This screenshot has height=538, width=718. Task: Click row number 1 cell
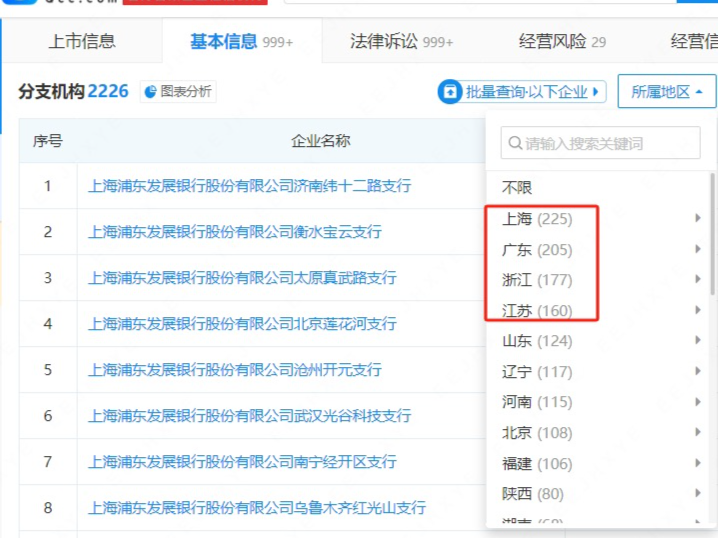(48, 186)
